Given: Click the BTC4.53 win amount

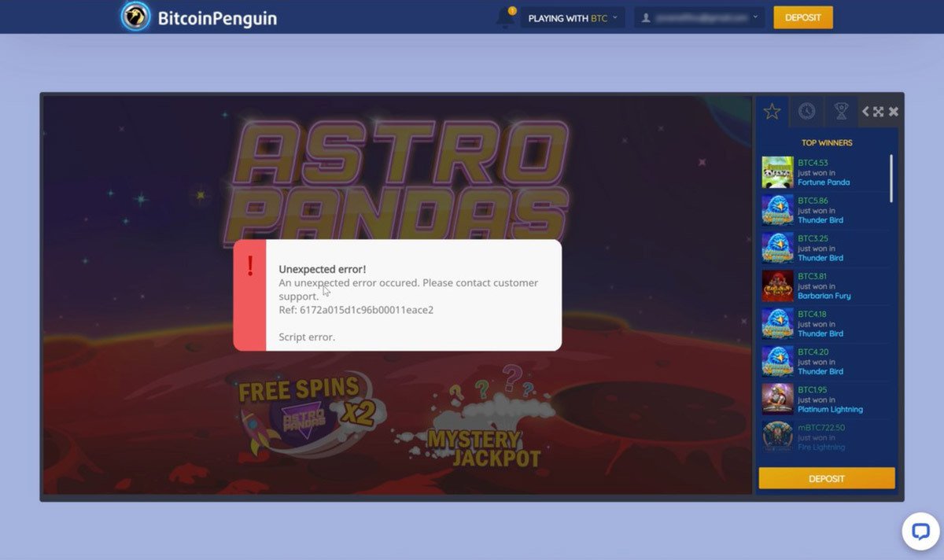Looking at the screenshot, I should [x=813, y=164].
